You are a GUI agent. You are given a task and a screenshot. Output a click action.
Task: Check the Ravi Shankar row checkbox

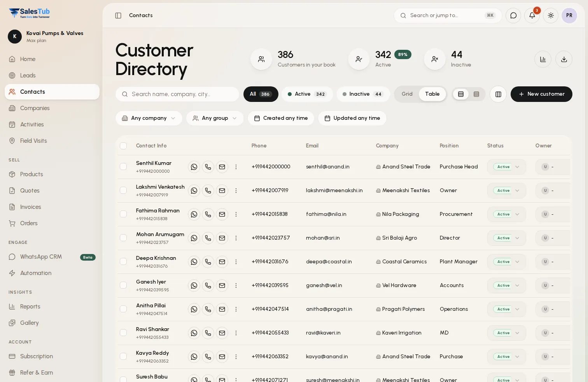(123, 333)
